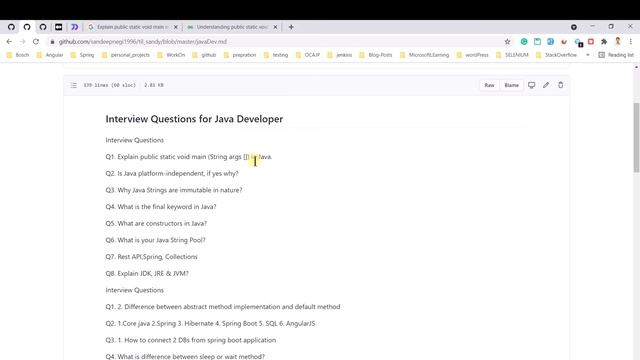The width and height of the screenshot is (640, 360).
Task: Open the prepration bookmarks folder
Action: pos(240,55)
